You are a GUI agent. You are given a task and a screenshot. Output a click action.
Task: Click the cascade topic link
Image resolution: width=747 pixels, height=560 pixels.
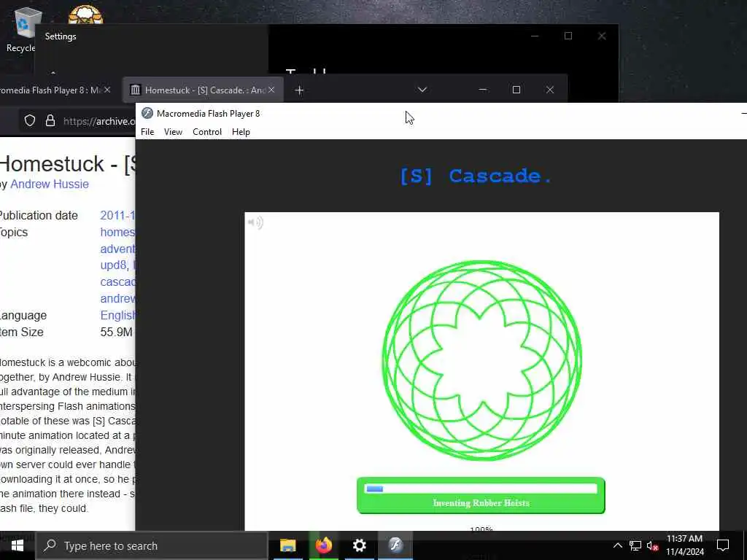tap(117, 282)
